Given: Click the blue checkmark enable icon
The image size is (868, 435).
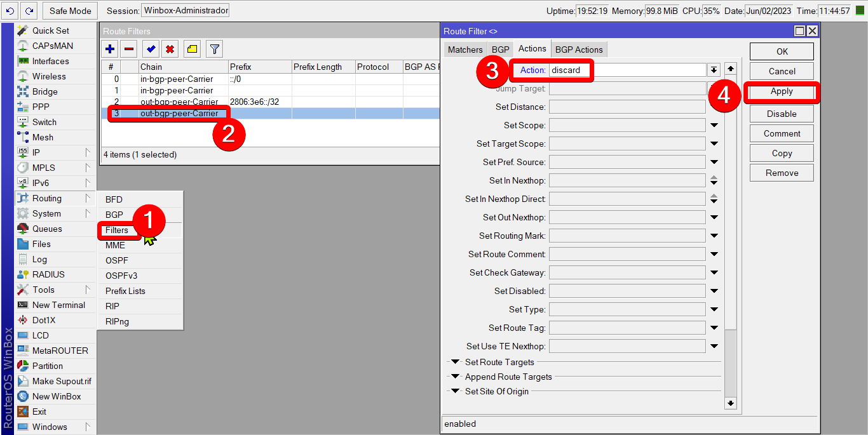Looking at the screenshot, I should coord(151,49).
